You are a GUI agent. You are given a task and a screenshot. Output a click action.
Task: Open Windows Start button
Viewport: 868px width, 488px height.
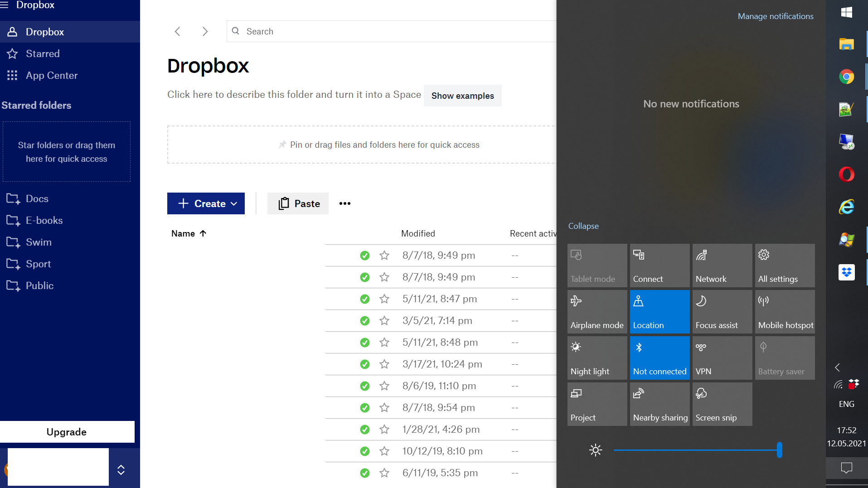tap(846, 12)
